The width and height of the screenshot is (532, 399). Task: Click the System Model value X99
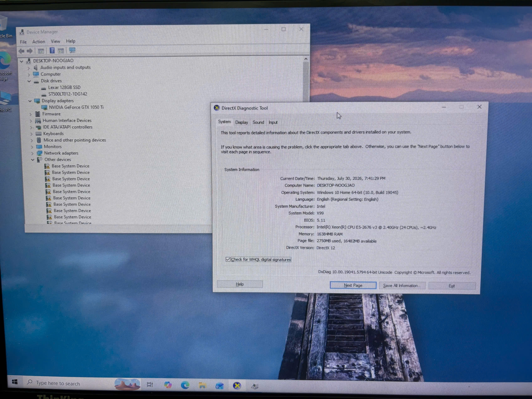click(x=320, y=213)
